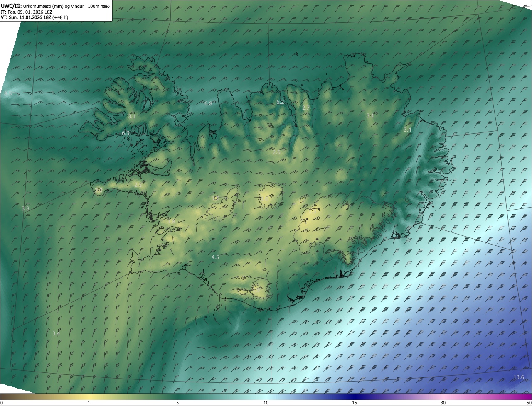The height and width of the screenshot is (406, 532).
Task: Click the 2.0 value label on Snæfellsnes peninsula
Action: (99, 190)
